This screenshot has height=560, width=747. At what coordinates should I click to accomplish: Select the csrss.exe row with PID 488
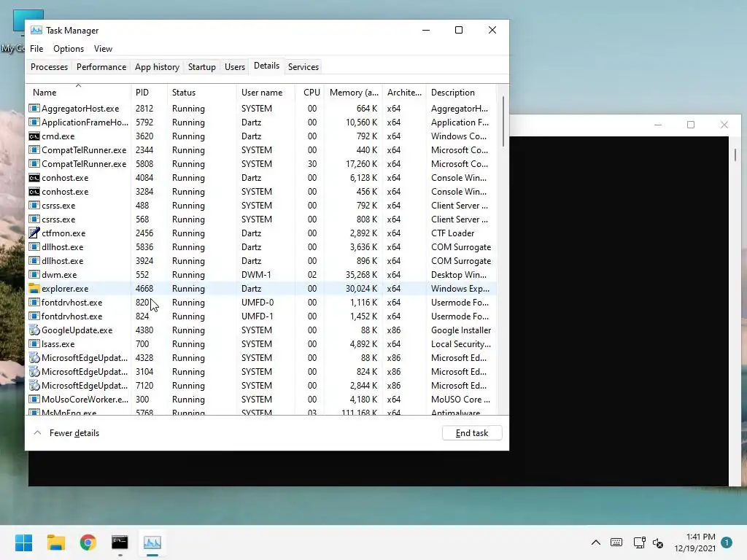(262, 206)
